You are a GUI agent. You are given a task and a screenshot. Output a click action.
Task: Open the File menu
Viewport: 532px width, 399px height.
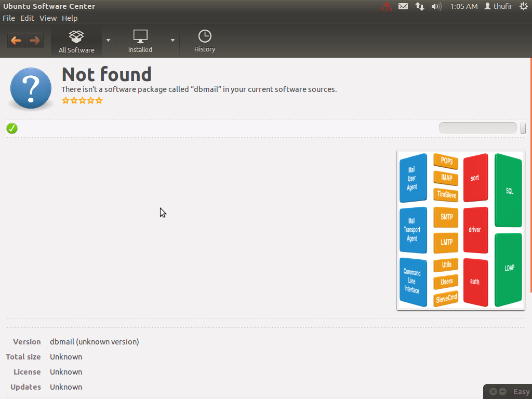click(x=9, y=18)
